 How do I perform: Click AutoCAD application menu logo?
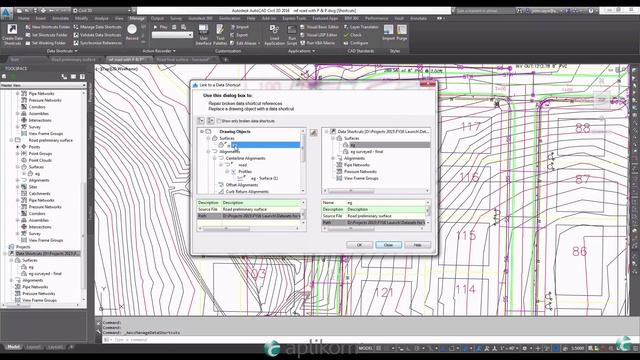pyautogui.click(x=6, y=12)
